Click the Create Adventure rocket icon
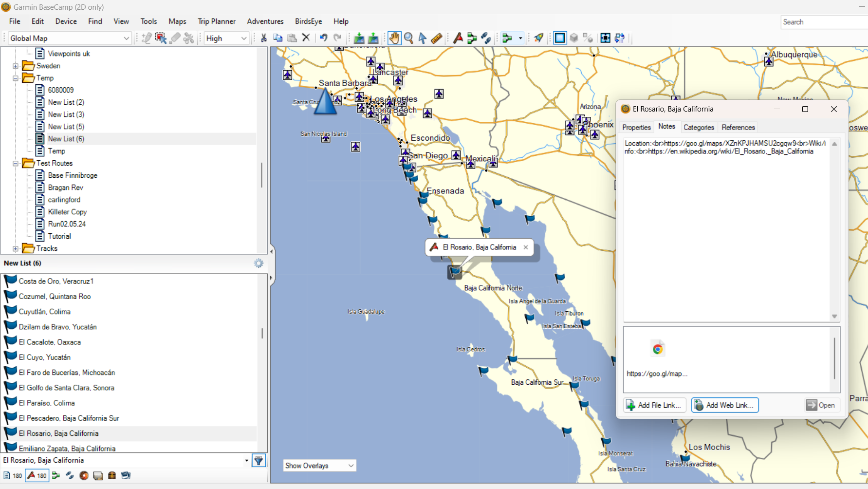The image size is (868, 489). 538,38
